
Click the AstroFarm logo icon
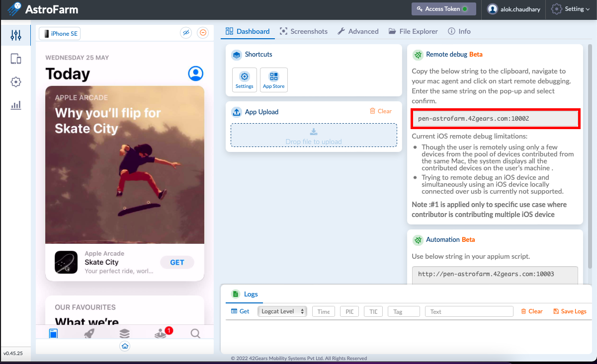click(x=15, y=9)
